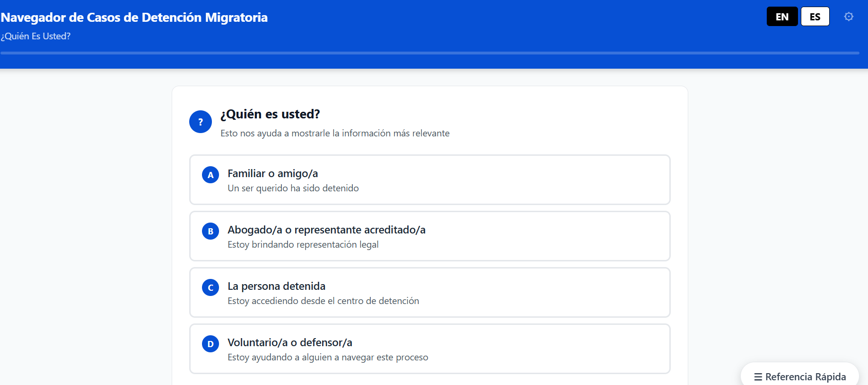This screenshot has height=385, width=868.
Task: Pick the "Voluntario/a o defensor/a" option
Action: pos(430,349)
